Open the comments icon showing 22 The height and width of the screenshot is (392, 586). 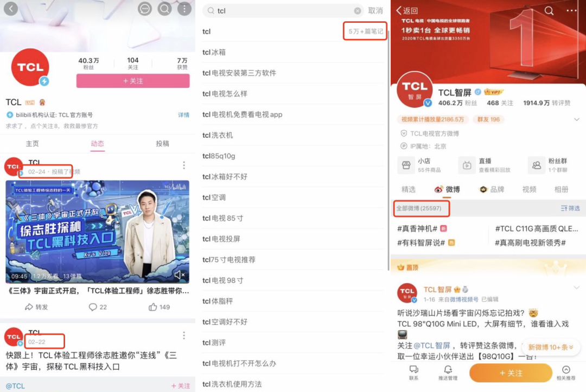[x=98, y=307]
